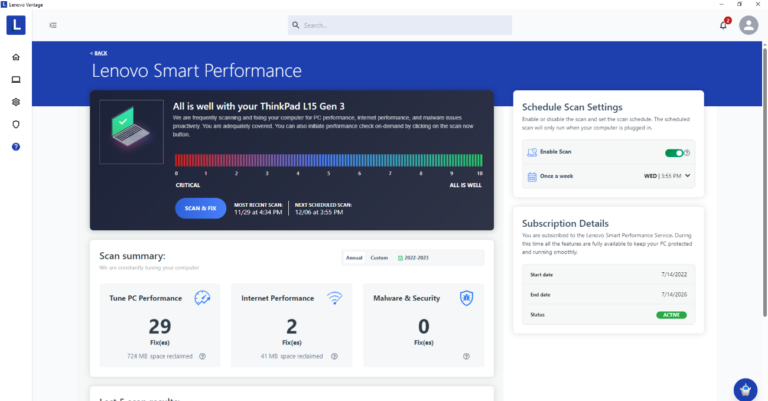The width and height of the screenshot is (768, 401).
Task: Go back using the Back link
Action: (x=98, y=53)
